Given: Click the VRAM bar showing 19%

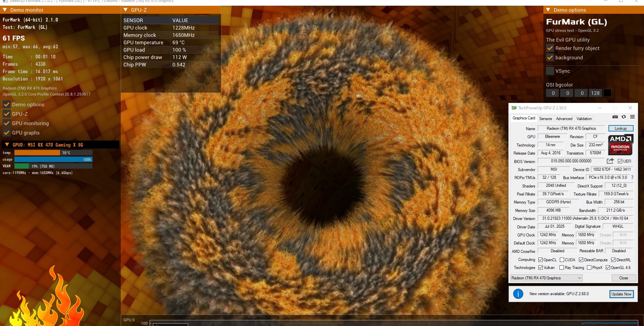Looking at the screenshot, I should [53, 166].
